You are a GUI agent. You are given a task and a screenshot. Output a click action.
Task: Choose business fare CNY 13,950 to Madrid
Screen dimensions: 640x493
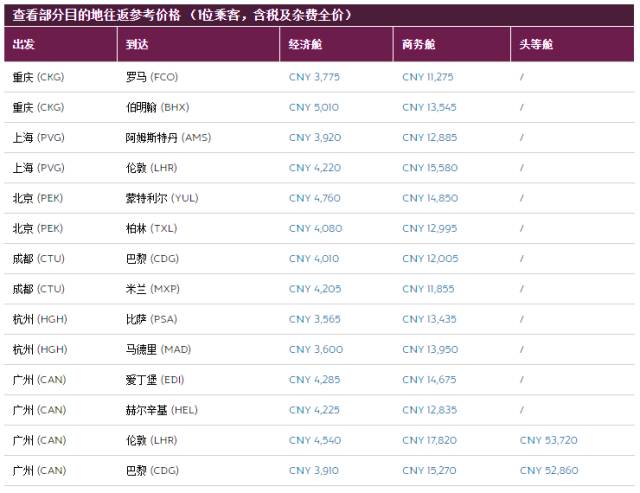pyautogui.click(x=430, y=349)
